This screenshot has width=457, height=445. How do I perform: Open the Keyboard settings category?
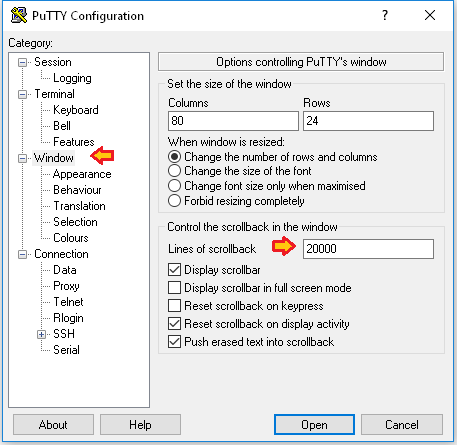click(x=76, y=110)
